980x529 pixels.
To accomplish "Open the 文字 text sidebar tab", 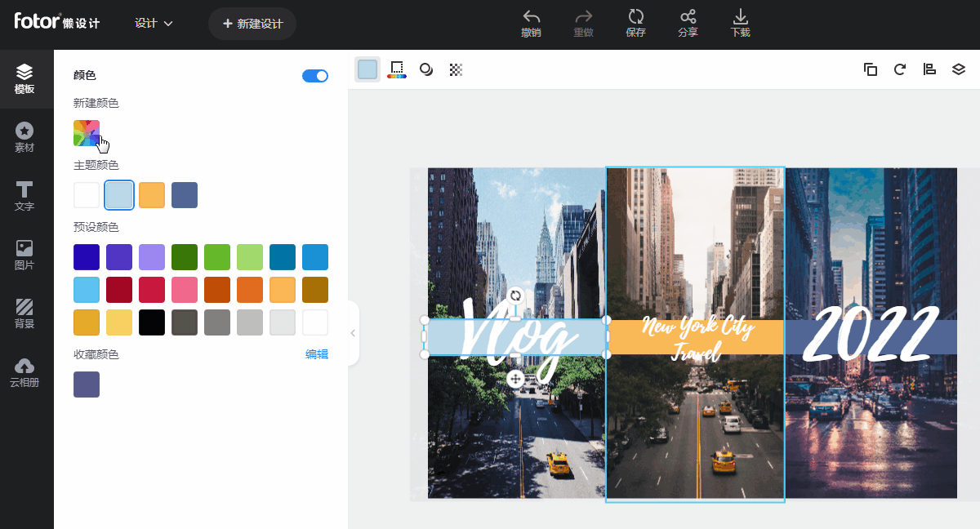I will click(24, 197).
